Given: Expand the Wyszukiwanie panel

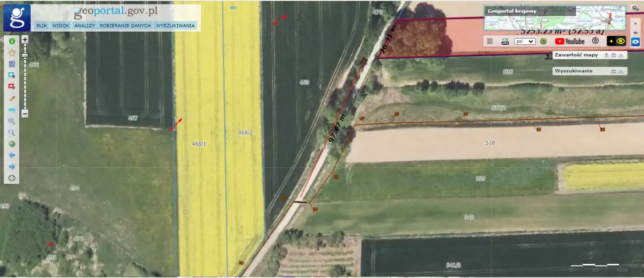Looking at the screenshot, I should (x=613, y=71).
